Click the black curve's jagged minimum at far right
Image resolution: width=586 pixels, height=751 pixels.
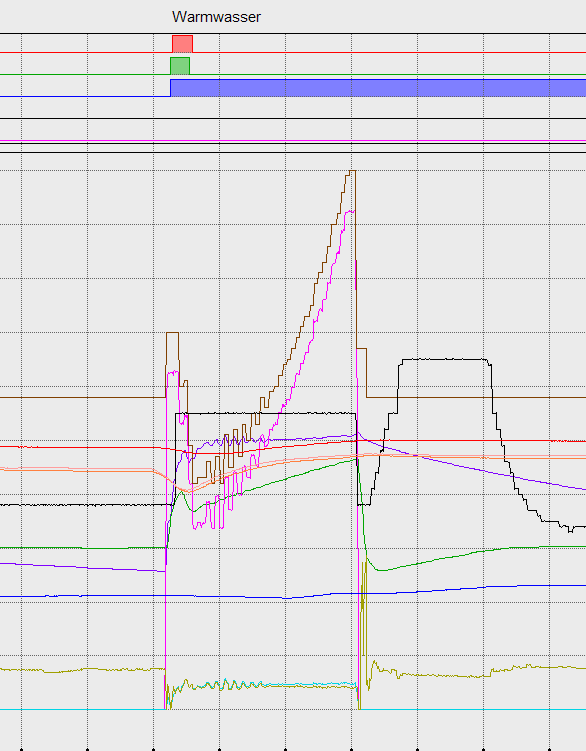coord(570,530)
